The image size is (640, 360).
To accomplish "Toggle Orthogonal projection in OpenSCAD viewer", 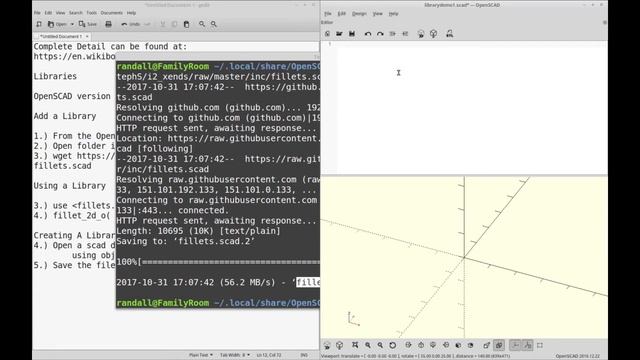I will click(499, 345).
